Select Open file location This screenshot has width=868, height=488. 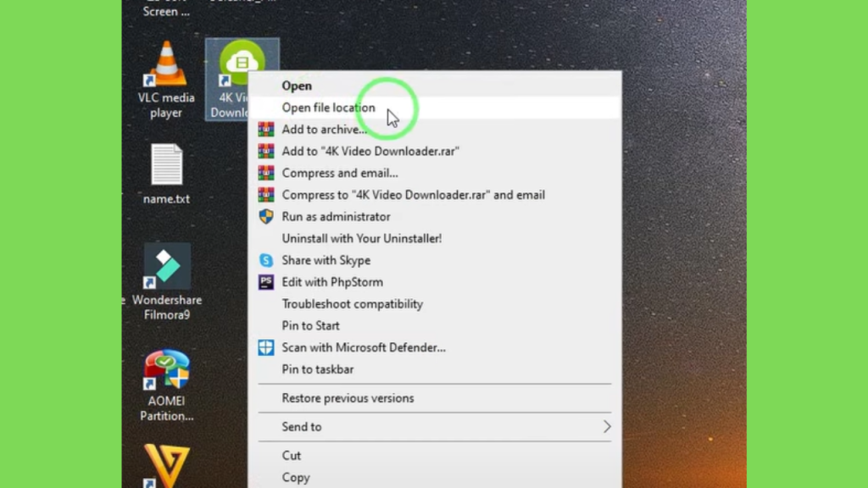tap(435, 108)
